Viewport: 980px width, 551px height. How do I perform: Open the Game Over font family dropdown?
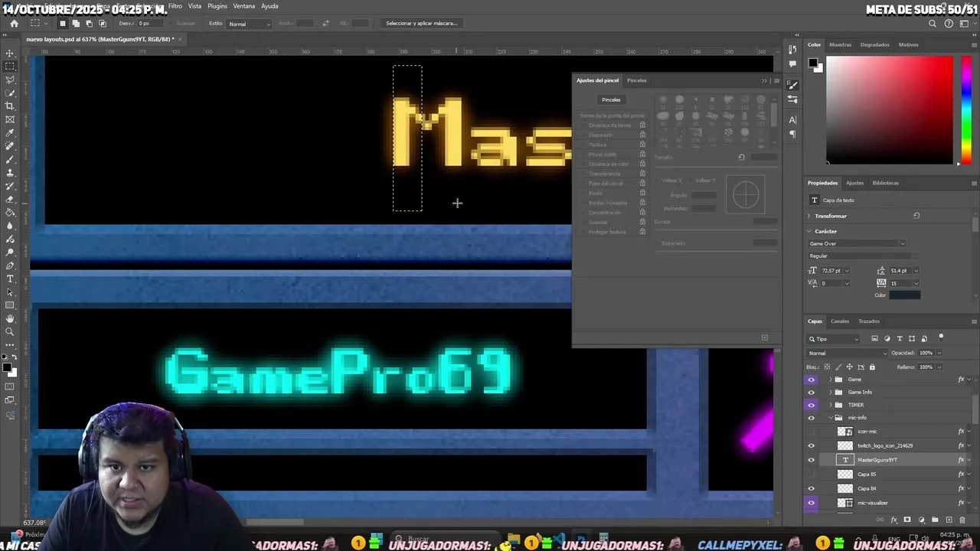pyautogui.click(x=857, y=243)
